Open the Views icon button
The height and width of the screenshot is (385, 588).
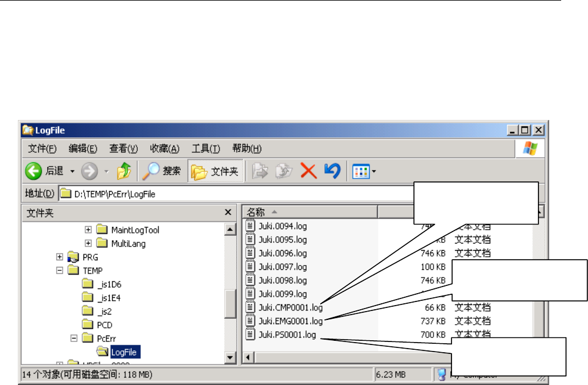tap(361, 172)
